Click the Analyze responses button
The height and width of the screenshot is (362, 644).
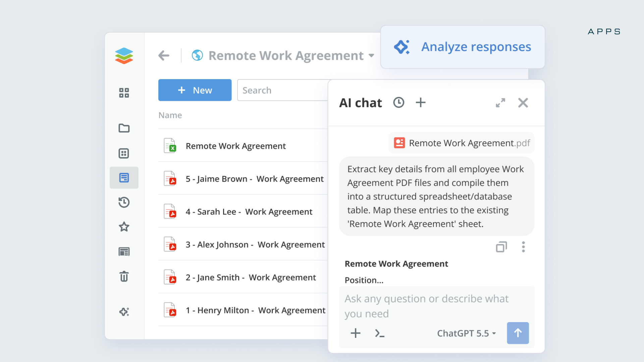463,47
